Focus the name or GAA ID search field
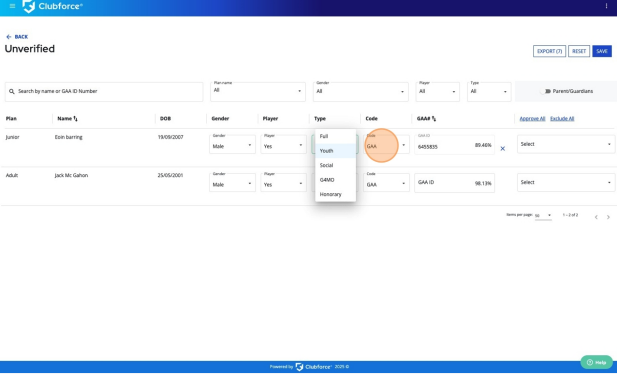This screenshot has width=617, height=374. [104, 92]
